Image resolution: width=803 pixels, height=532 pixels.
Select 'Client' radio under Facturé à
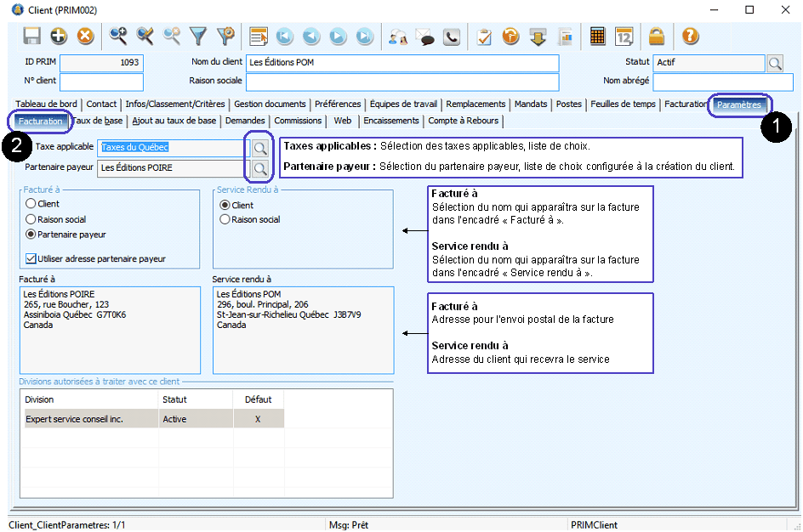pos(31,204)
